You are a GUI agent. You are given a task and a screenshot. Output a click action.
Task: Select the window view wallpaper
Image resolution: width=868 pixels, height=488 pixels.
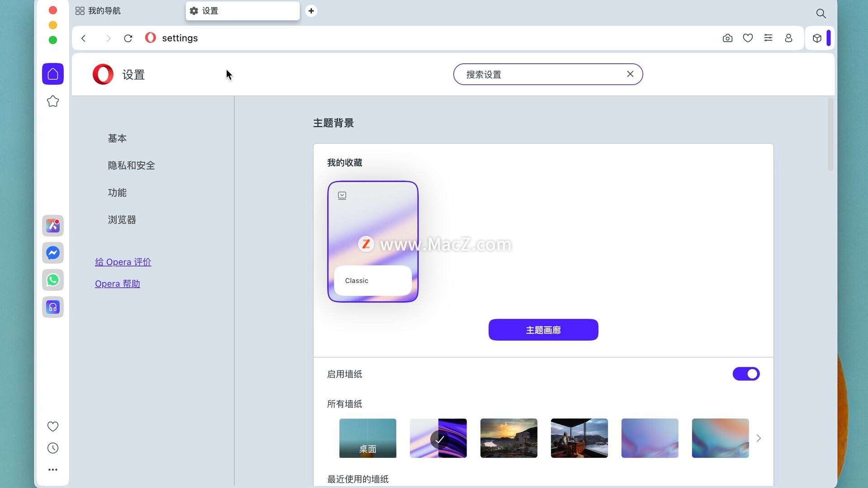[x=579, y=438]
